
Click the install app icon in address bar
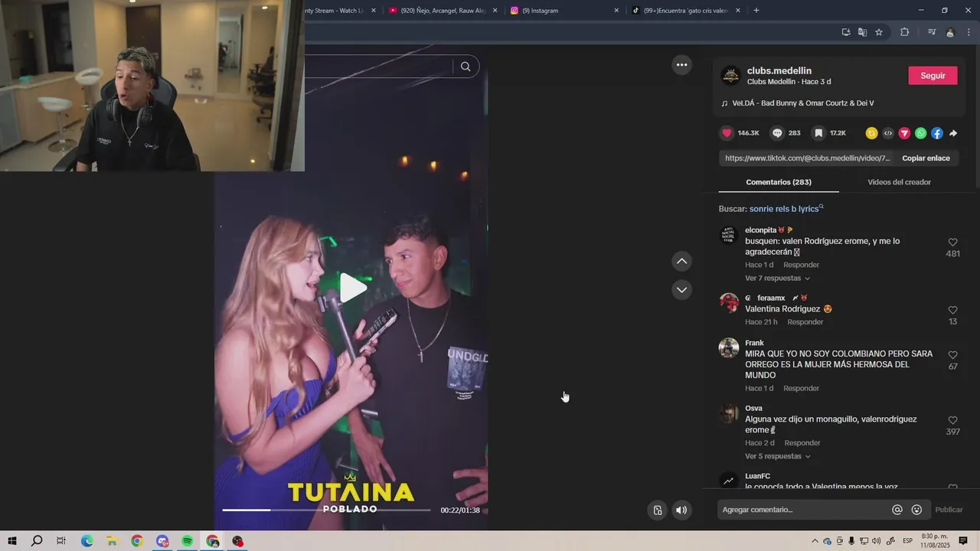point(846,32)
